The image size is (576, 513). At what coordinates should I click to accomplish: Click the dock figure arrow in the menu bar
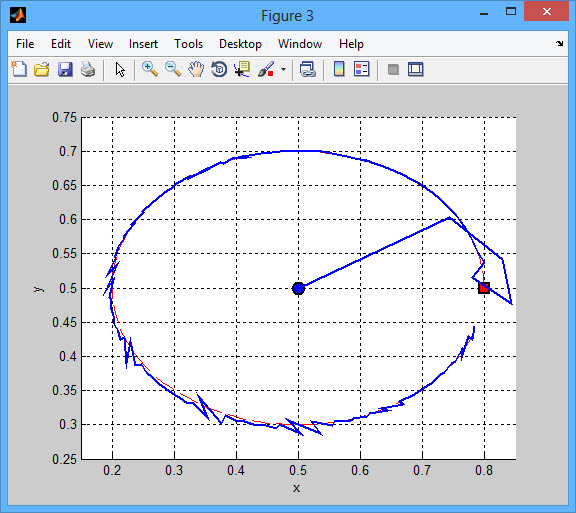coord(559,43)
